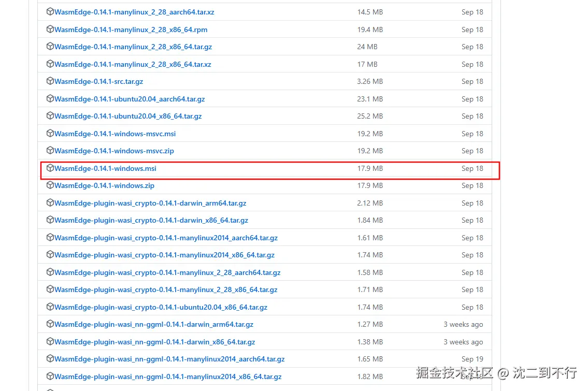Click the 3.26 MB size value
The image size is (588, 391).
(x=370, y=81)
